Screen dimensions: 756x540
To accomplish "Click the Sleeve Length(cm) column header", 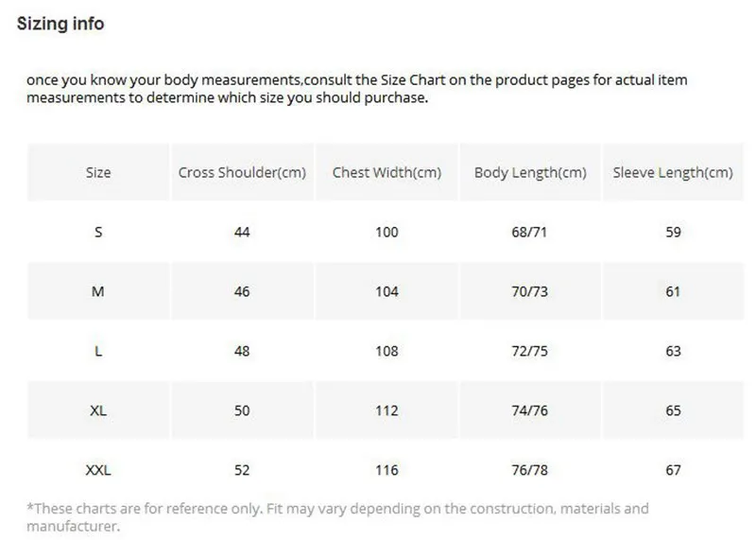I will pos(673,172).
